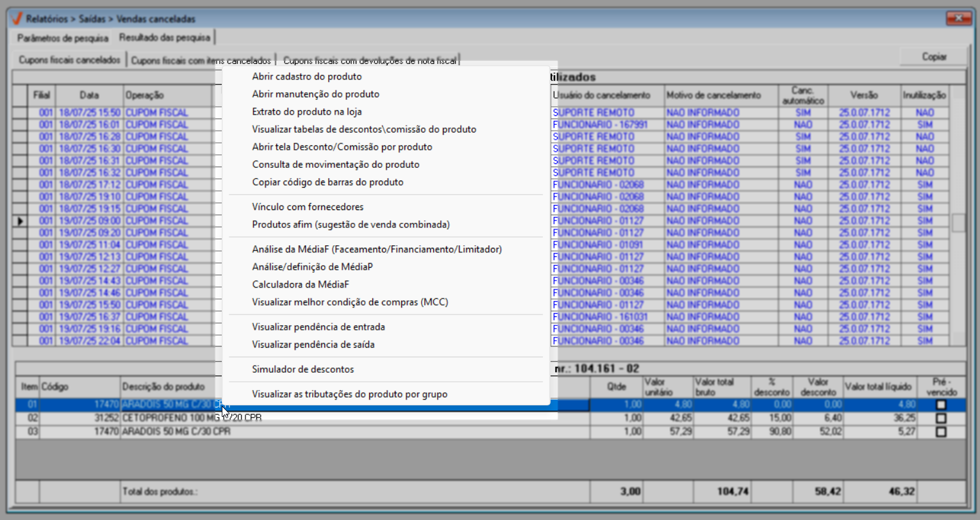The width and height of the screenshot is (980, 520).
Task: Select 'Visualizar pendência de entrada'
Action: [x=318, y=327]
